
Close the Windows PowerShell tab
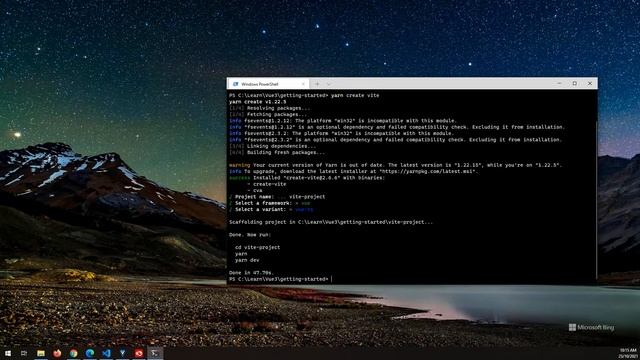point(303,84)
